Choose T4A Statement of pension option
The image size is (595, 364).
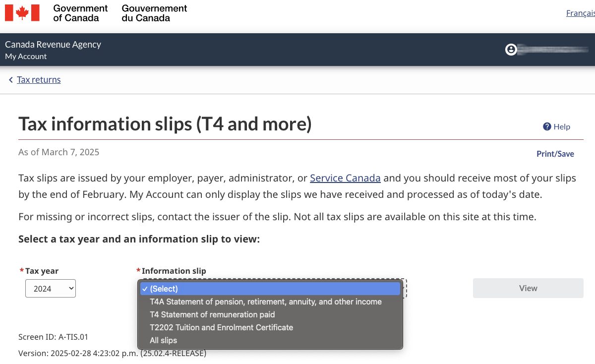pyautogui.click(x=270, y=302)
